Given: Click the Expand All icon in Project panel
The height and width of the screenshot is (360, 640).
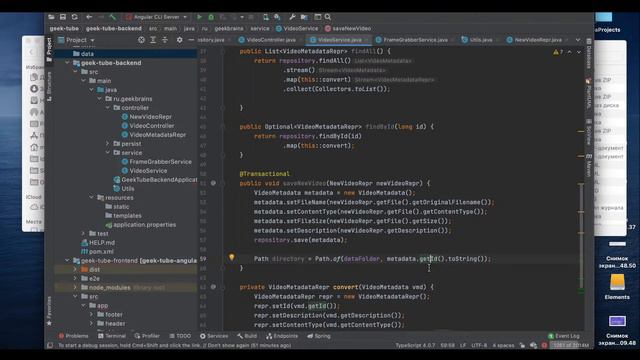Looking at the screenshot, I should (153, 40).
